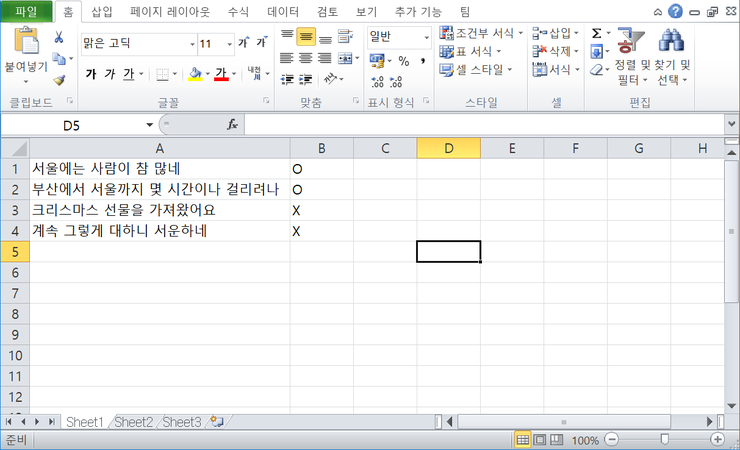Screen dimensions: 740x450
Task: Open the 조건부 서식 dropdown
Action: pyautogui.click(x=481, y=34)
